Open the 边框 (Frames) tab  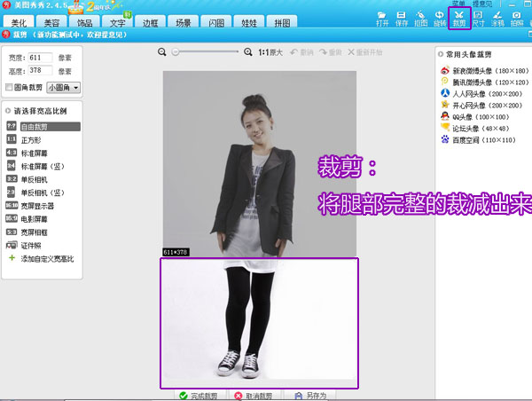[x=148, y=21]
